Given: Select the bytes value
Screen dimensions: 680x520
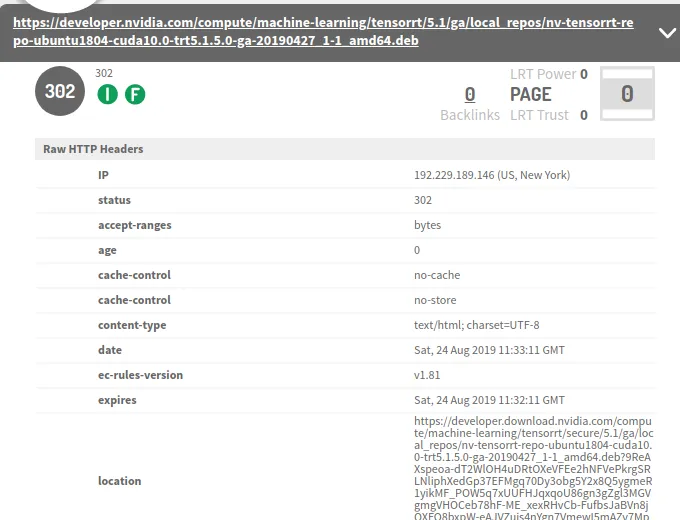Looking at the screenshot, I should [x=427, y=226].
